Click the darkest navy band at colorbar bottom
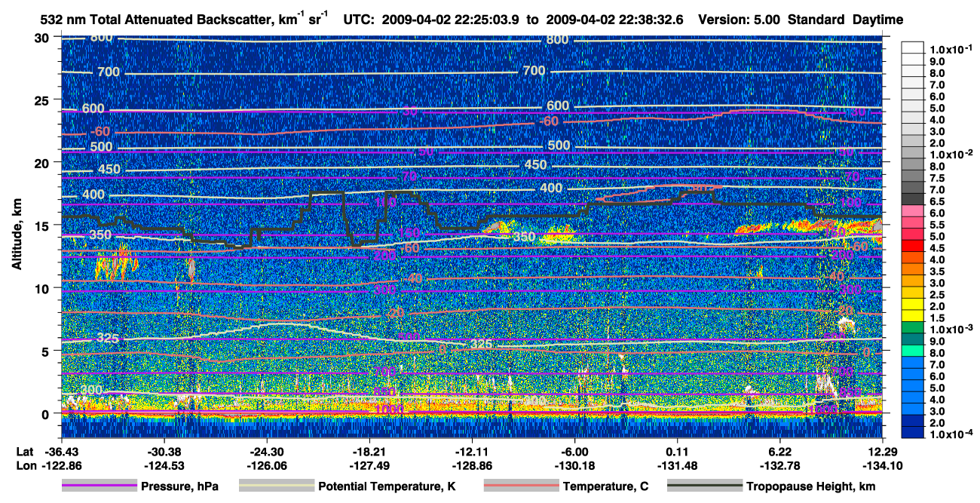This screenshot has height=503, width=980. point(913,432)
